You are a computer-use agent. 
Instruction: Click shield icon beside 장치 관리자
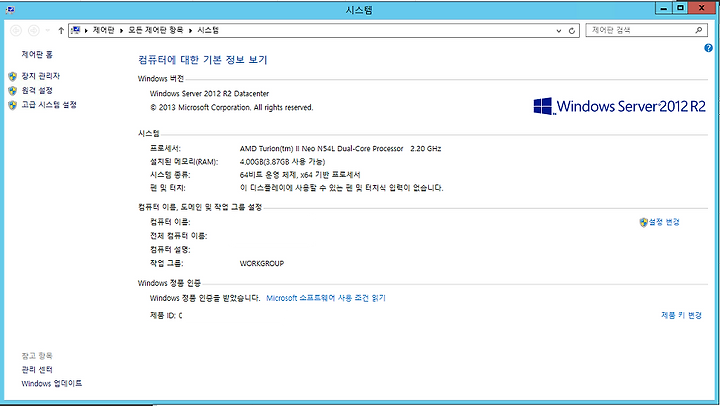point(12,76)
